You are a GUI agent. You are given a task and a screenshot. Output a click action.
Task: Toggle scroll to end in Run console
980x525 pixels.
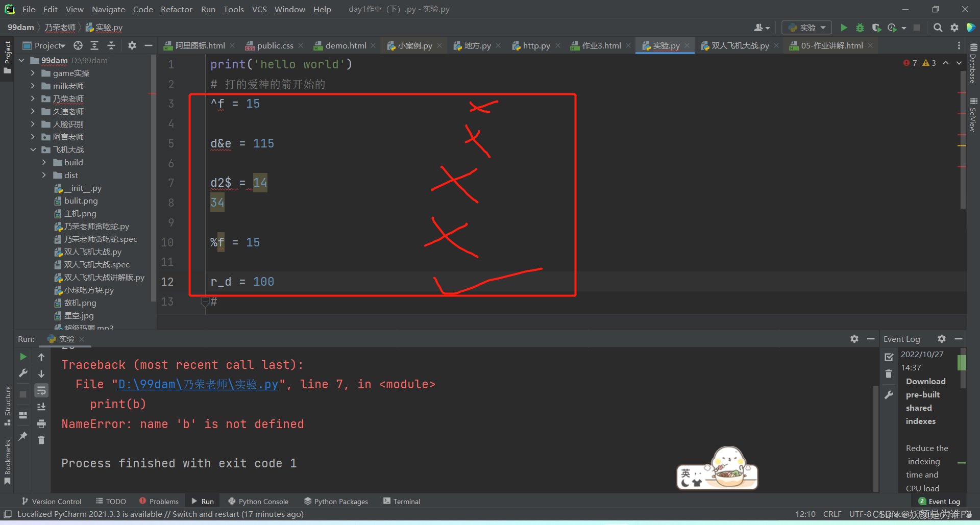pos(41,407)
